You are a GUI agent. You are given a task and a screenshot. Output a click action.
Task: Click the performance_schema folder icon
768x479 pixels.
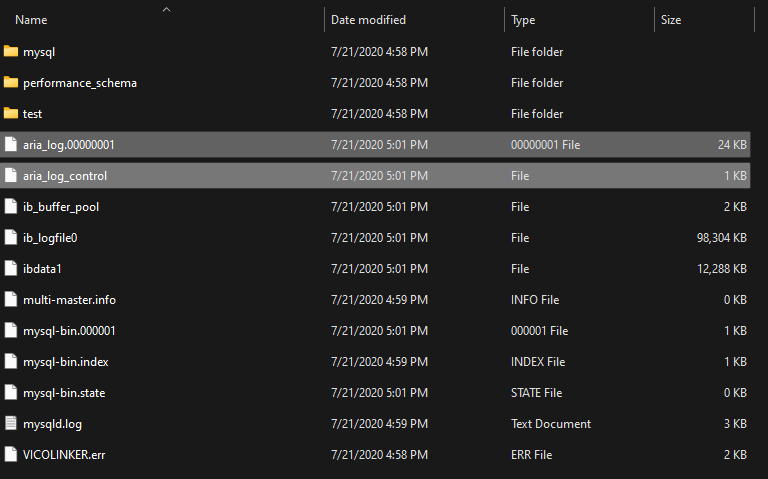click(11, 82)
